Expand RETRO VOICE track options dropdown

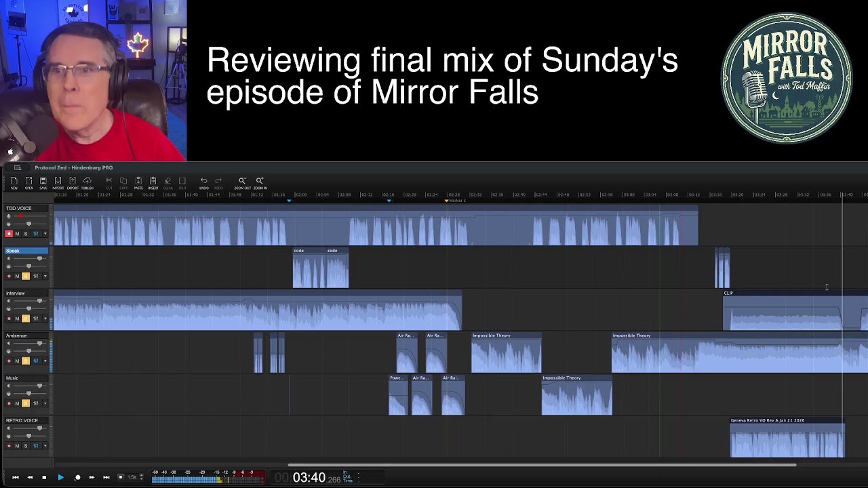click(45, 446)
